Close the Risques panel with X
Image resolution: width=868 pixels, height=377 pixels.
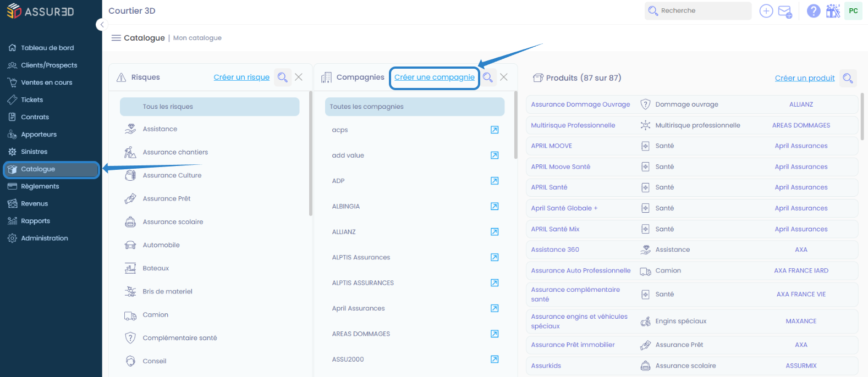[299, 77]
